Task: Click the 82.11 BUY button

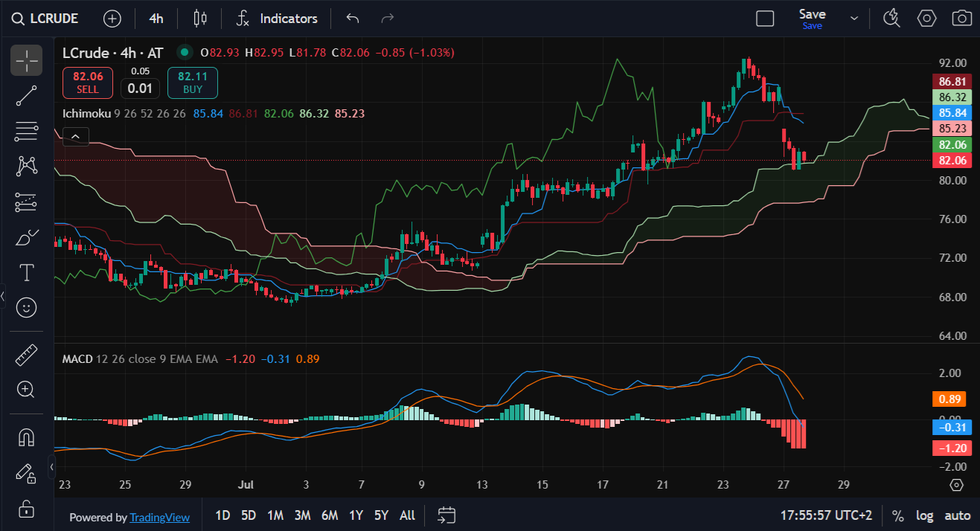Action: [193, 83]
